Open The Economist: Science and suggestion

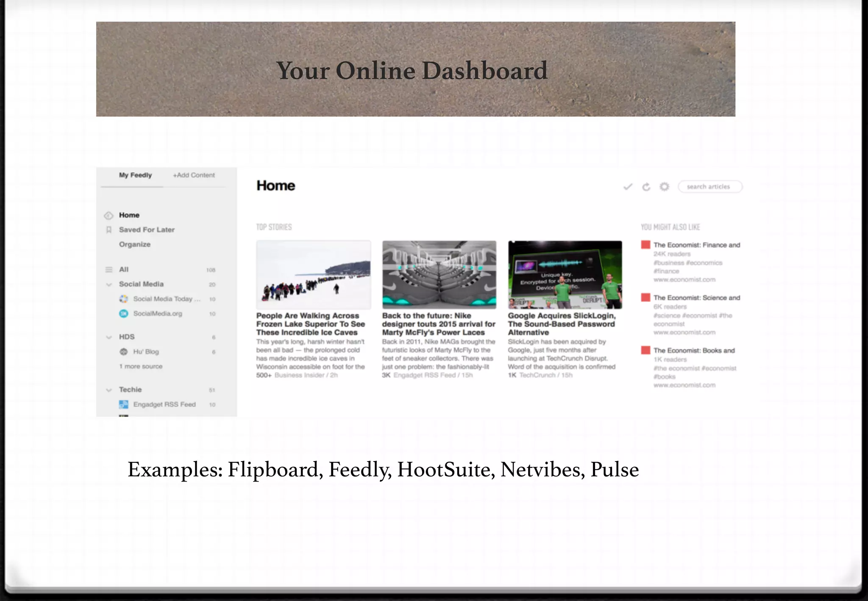coord(697,298)
